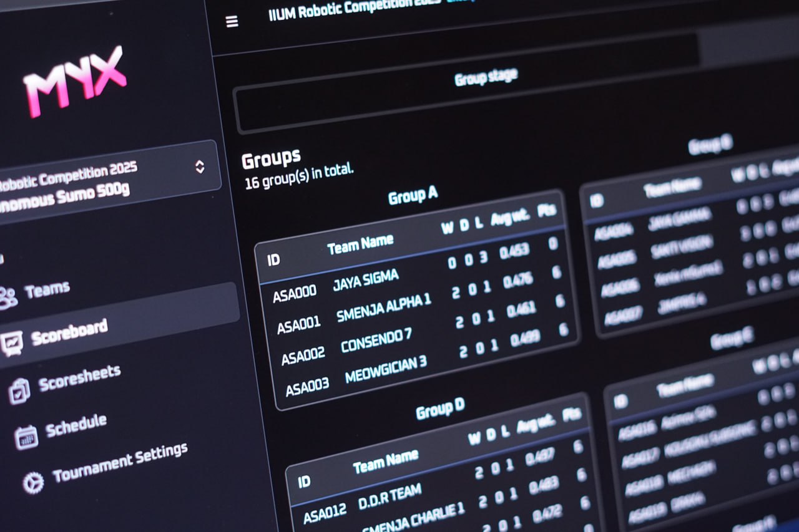Click Team Name header in Group A
The image size is (799, 532).
click(360, 244)
